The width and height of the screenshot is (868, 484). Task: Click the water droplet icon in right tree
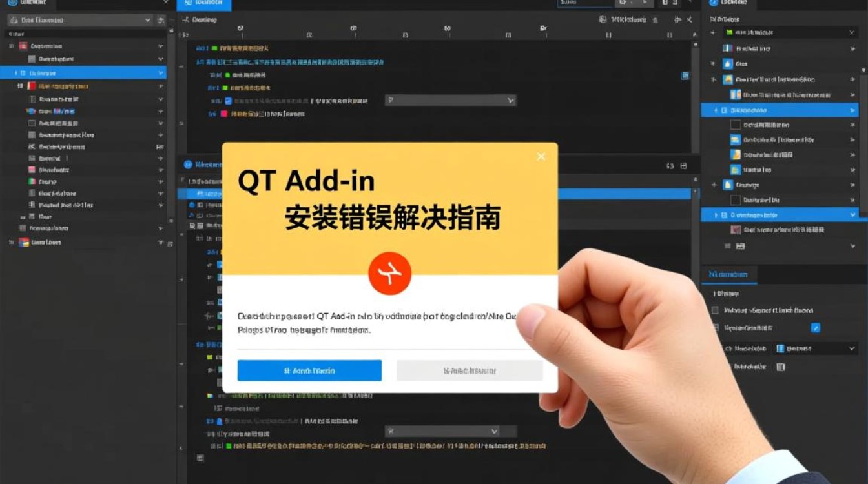click(x=728, y=64)
